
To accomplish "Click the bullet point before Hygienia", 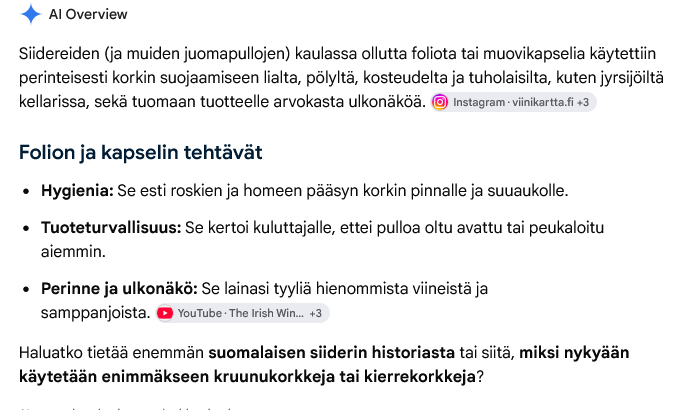I will [26, 191].
